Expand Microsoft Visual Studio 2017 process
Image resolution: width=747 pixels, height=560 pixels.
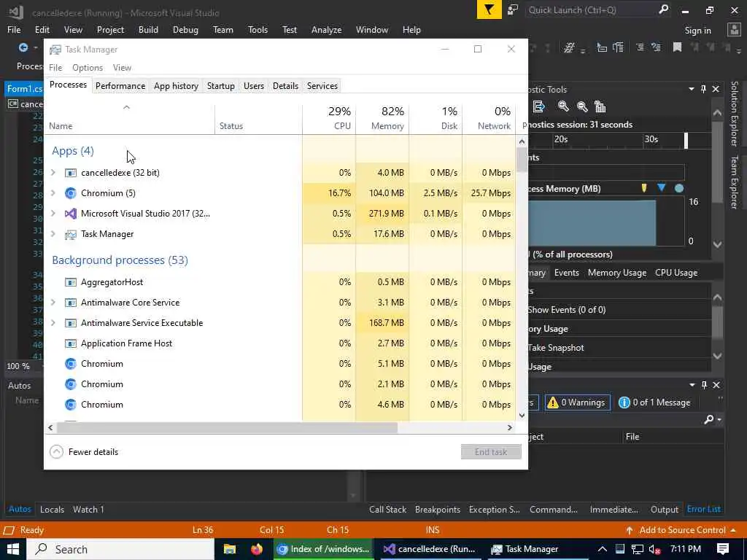tap(53, 214)
